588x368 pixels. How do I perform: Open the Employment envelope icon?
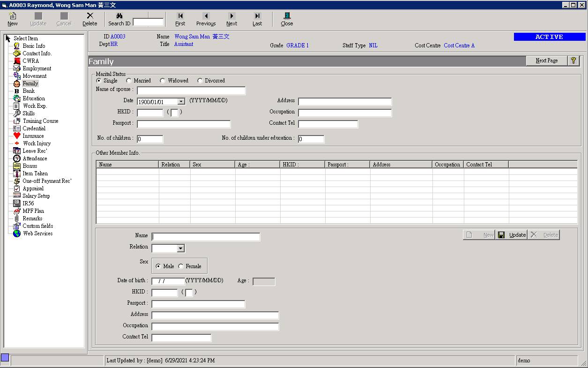(x=17, y=68)
